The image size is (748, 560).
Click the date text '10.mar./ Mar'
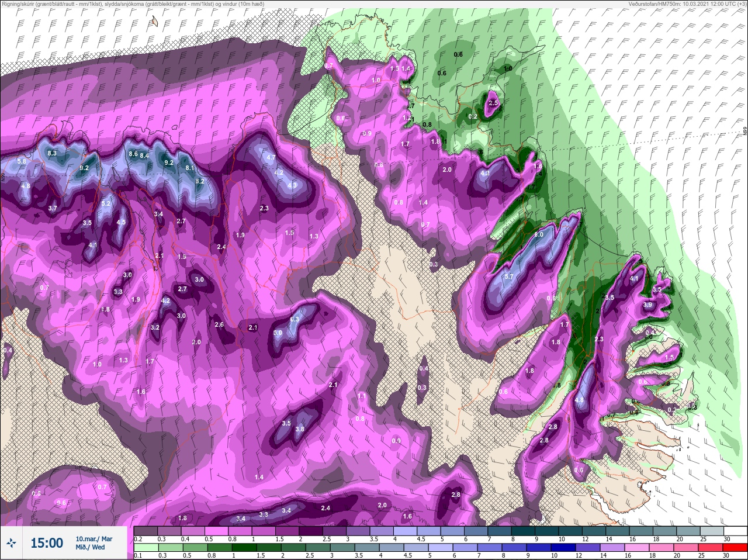(x=94, y=539)
